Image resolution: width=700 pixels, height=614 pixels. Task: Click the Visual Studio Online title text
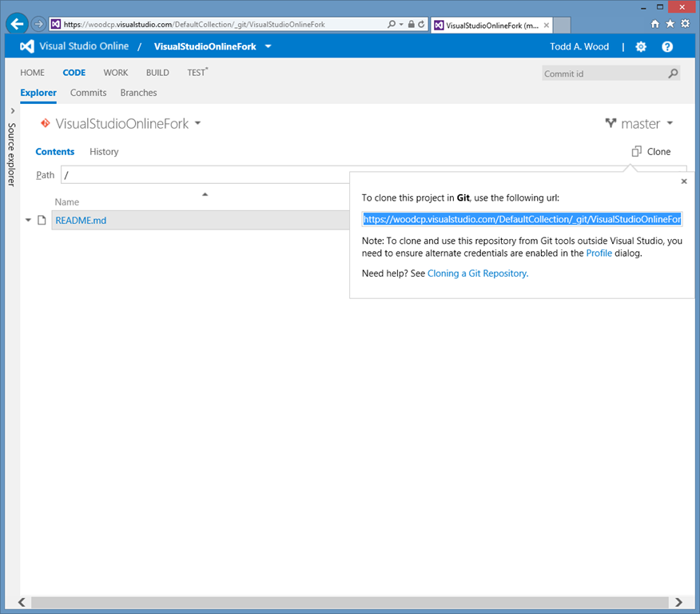84,46
